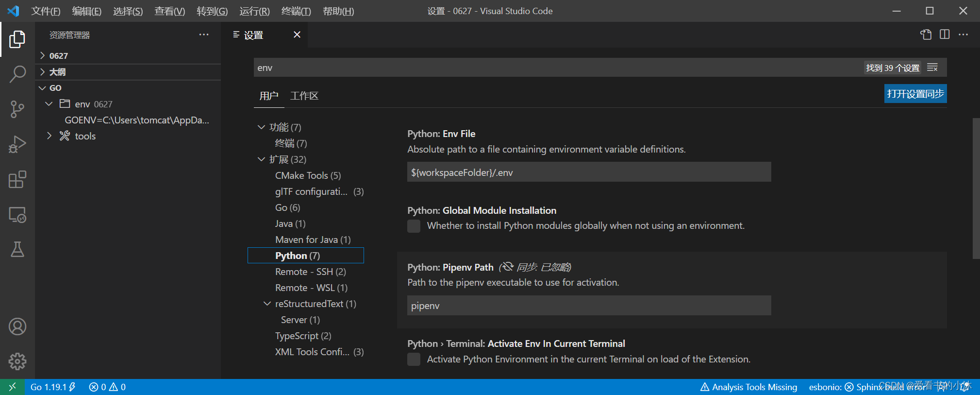Switch to the 工作区 settings tab
980x395 pixels.
304,96
